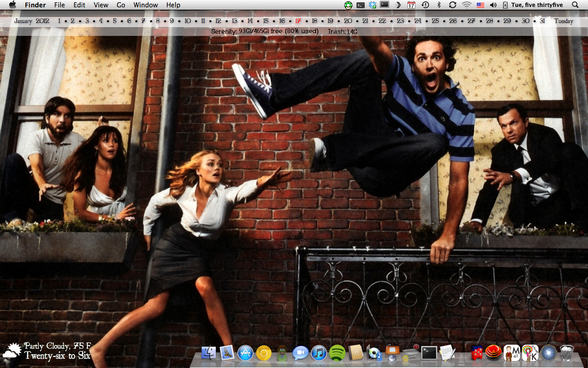588x368 pixels.
Task: Open the volume control in menu bar
Action: coord(493,5)
